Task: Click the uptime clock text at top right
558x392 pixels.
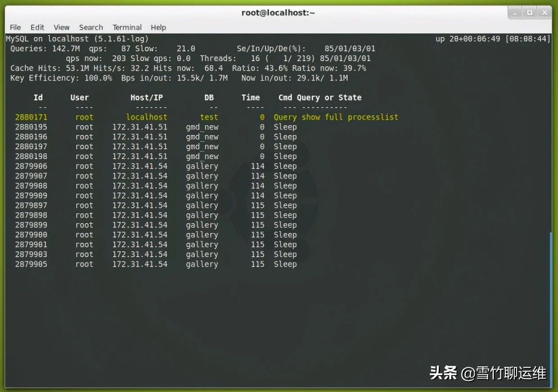Action: click(493, 39)
